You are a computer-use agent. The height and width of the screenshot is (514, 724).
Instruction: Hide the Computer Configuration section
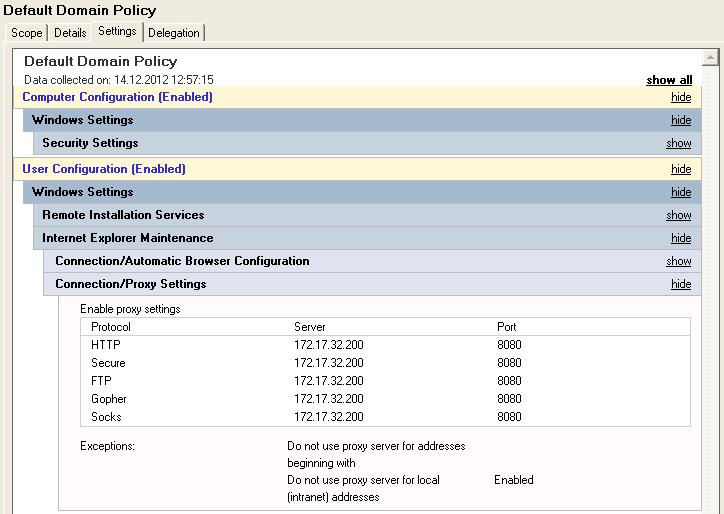coord(681,97)
